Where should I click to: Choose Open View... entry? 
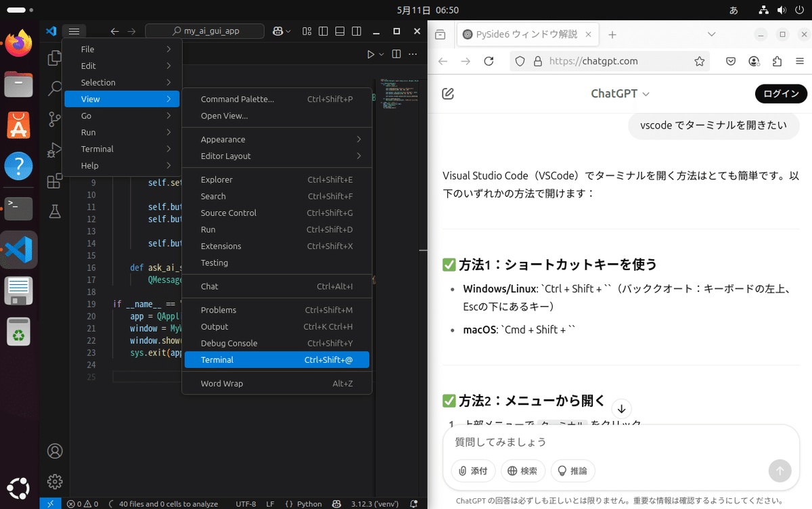277,116
